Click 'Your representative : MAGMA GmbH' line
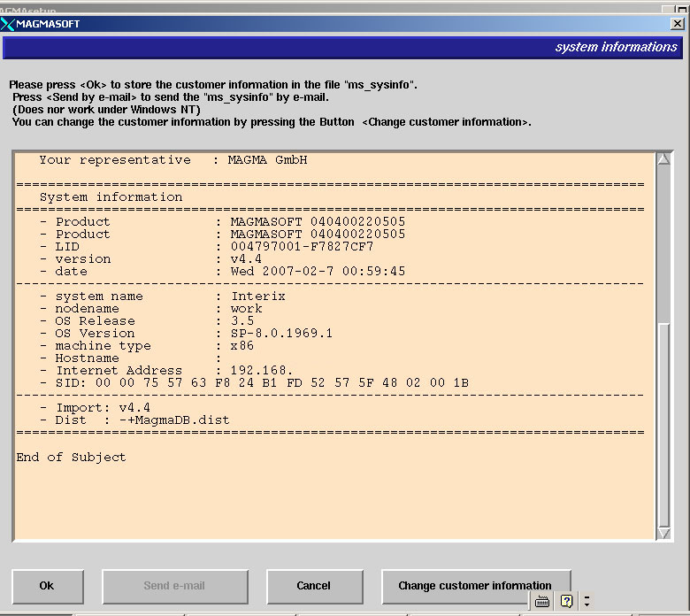Viewport: 690px width, 616px height. pyautogui.click(x=172, y=160)
